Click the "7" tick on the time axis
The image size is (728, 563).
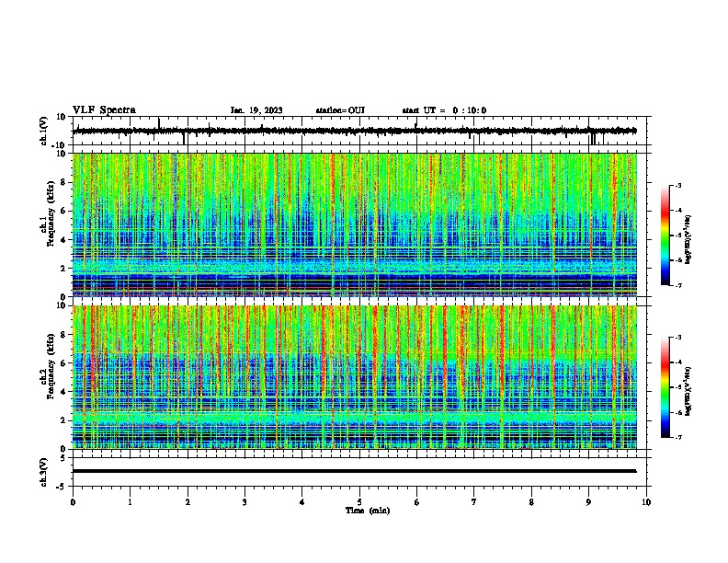(x=474, y=502)
